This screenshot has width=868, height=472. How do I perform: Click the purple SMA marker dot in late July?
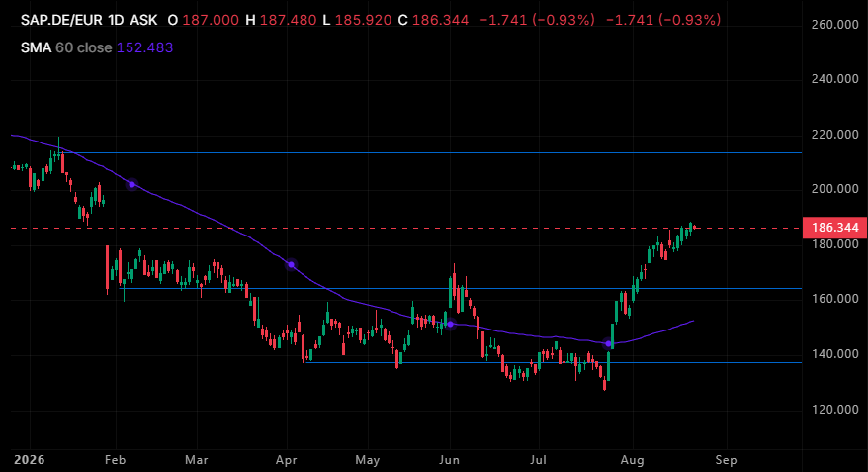click(608, 344)
